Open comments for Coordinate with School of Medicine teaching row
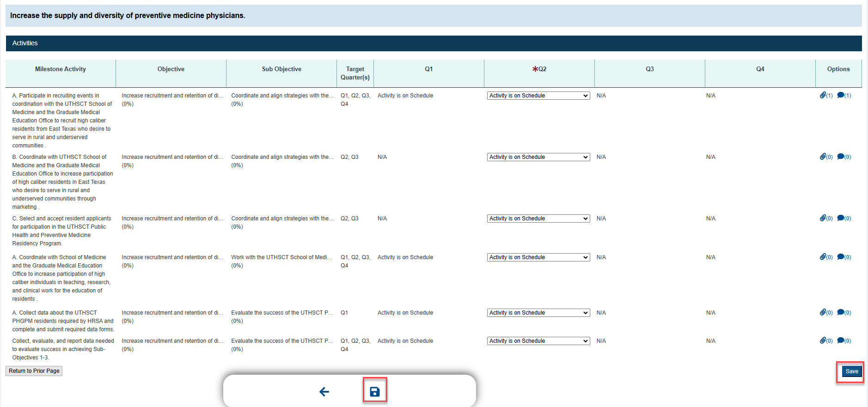The image size is (868, 407). (x=844, y=257)
